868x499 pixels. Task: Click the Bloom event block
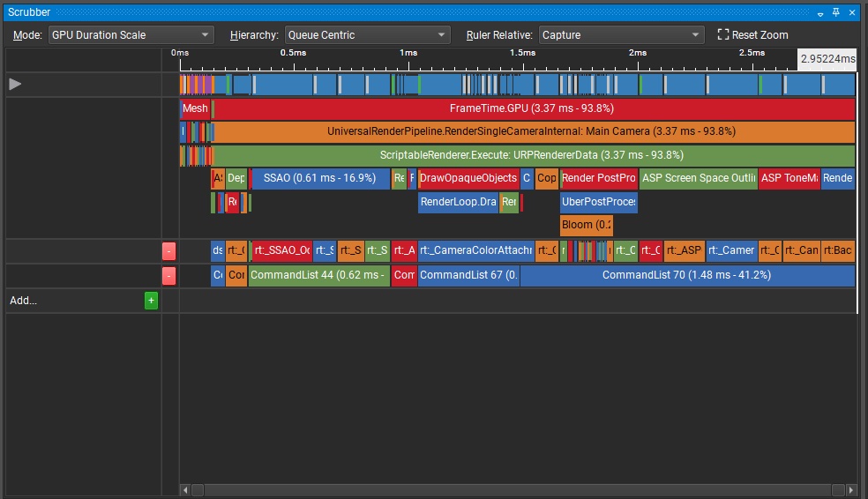586,225
